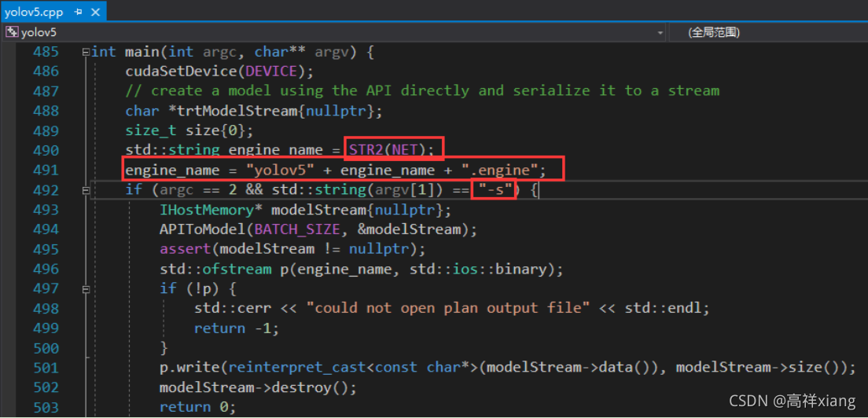Click the modelStream->destroy() call

257,387
